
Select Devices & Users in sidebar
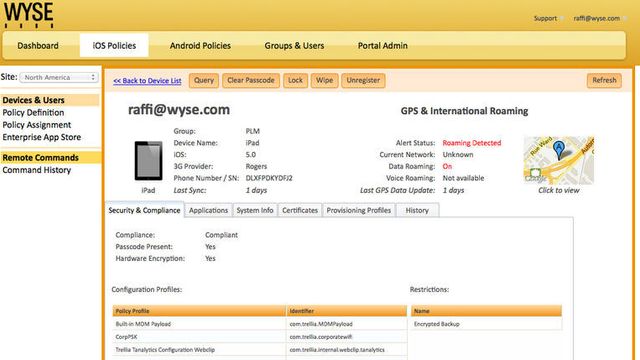pyautogui.click(x=50, y=100)
